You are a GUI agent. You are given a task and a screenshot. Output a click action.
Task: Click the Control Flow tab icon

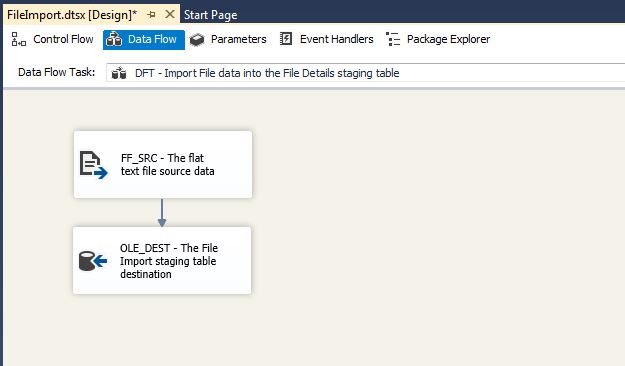(18, 39)
